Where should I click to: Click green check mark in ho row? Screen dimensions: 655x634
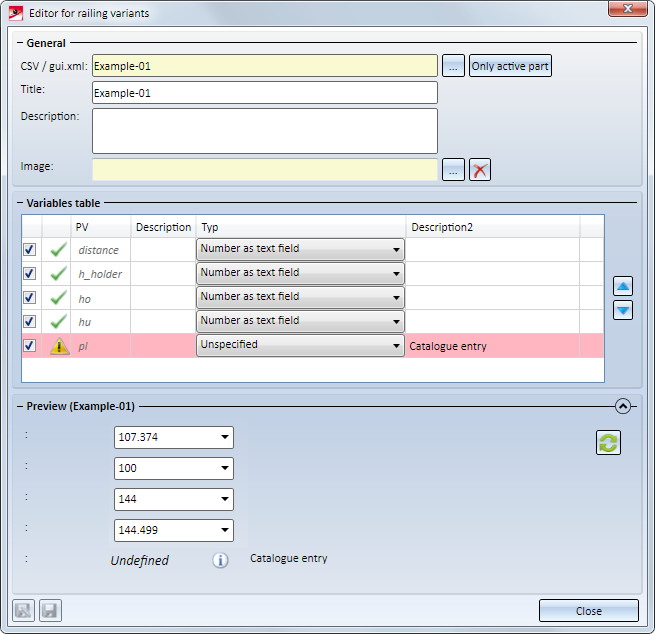click(x=58, y=298)
